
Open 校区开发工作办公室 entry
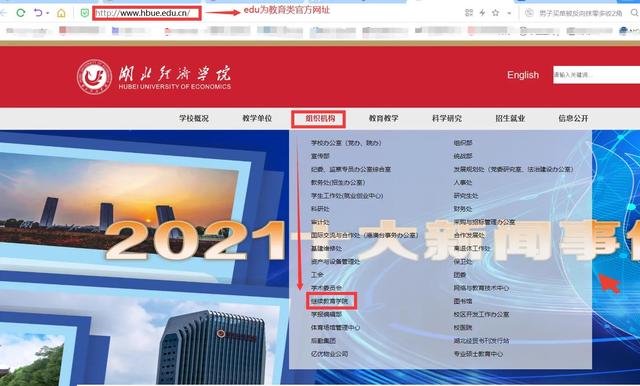click(481, 314)
